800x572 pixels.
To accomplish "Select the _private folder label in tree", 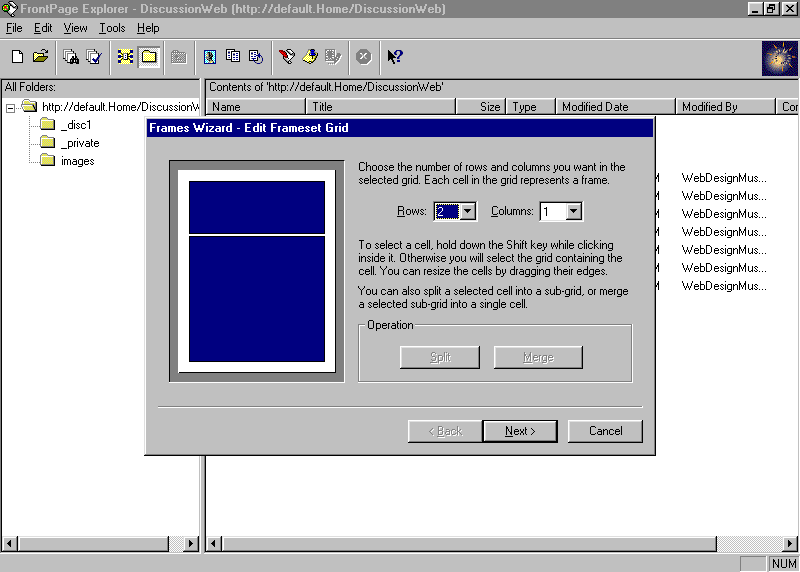I will pos(80,143).
